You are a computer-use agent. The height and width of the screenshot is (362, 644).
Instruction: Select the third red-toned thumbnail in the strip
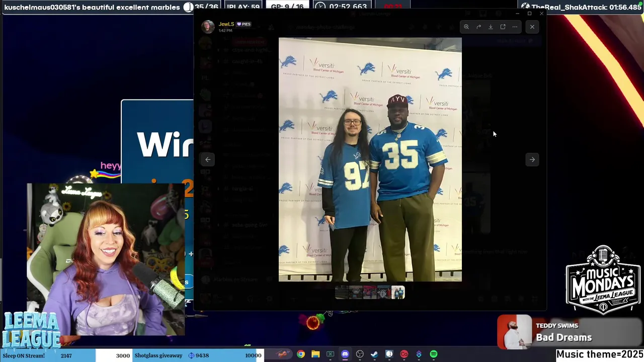[x=370, y=293]
